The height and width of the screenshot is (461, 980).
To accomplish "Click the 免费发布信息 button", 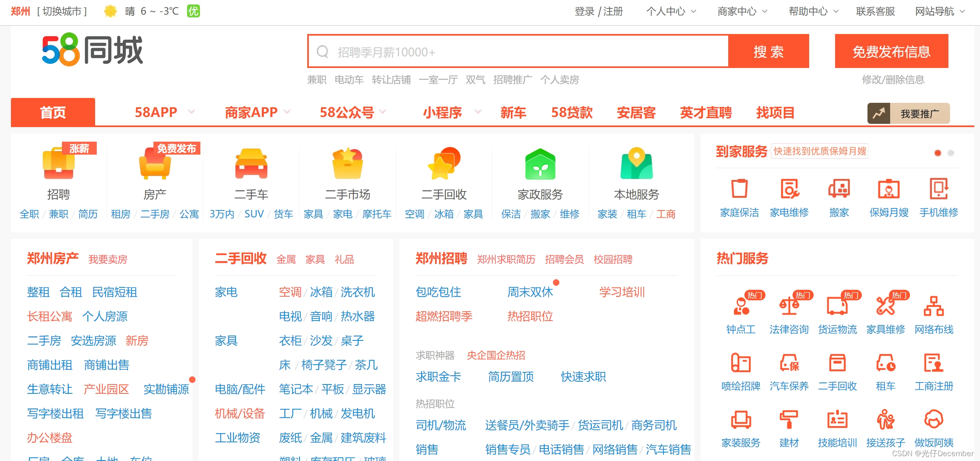I will (891, 51).
